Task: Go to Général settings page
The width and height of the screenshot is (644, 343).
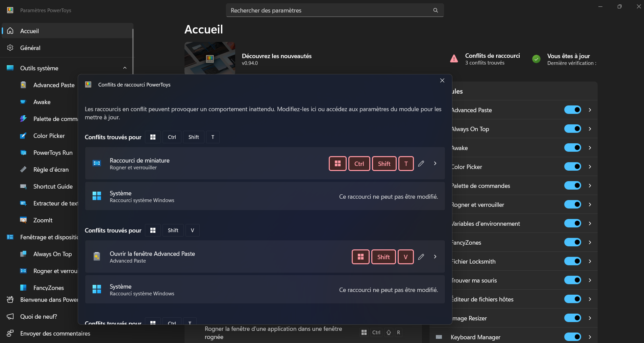Action: coord(30,48)
